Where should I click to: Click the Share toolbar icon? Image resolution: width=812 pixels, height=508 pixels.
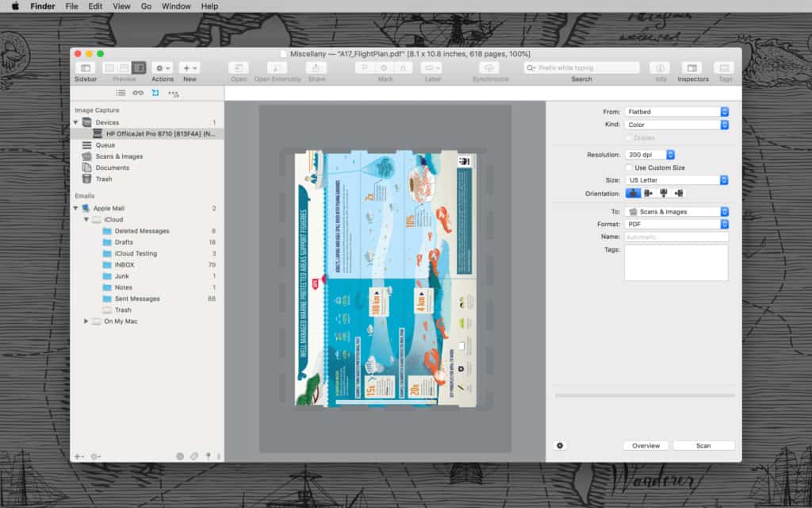(x=316, y=68)
